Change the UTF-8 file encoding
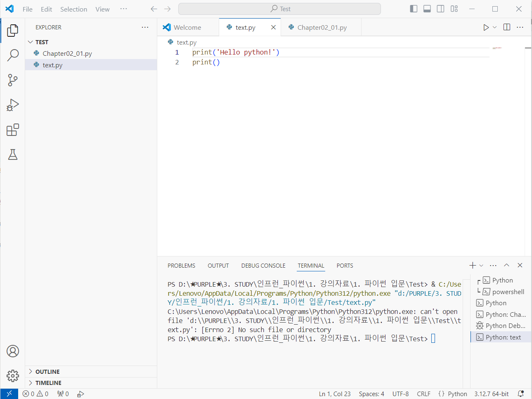Screen dimensions: 532x399 pyautogui.click(x=400, y=394)
